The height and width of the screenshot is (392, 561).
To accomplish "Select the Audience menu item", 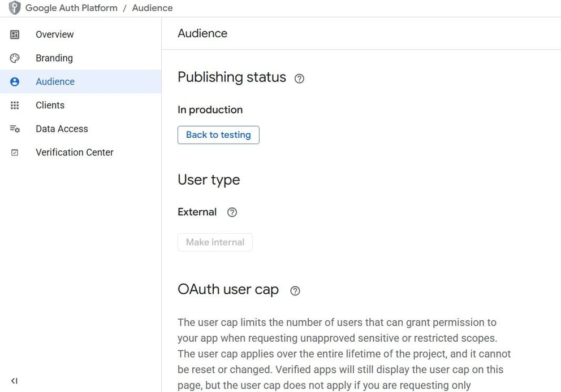I will click(x=80, y=81).
